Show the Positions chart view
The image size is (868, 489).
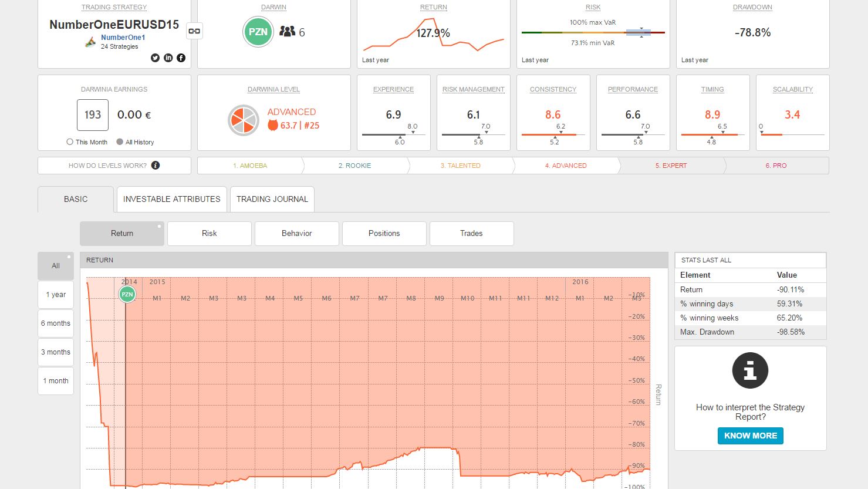click(x=384, y=234)
